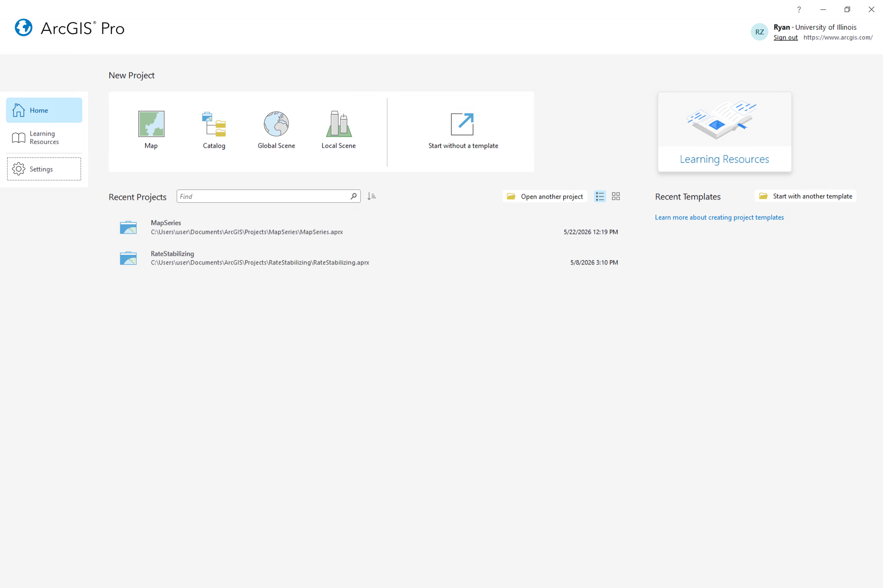The image size is (883, 588).
Task: Switch Recent Projects to tile view
Action: click(x=616, y=196)
